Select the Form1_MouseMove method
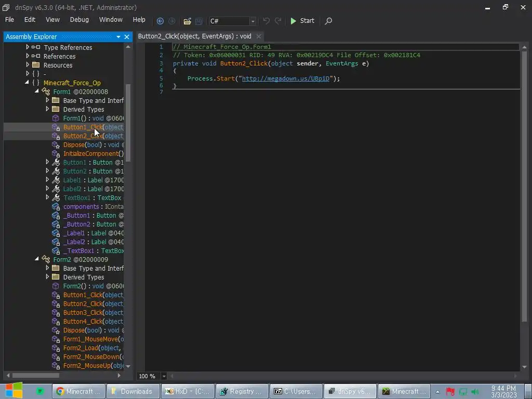This screenshot has width=532, height=399. point(94,339)
